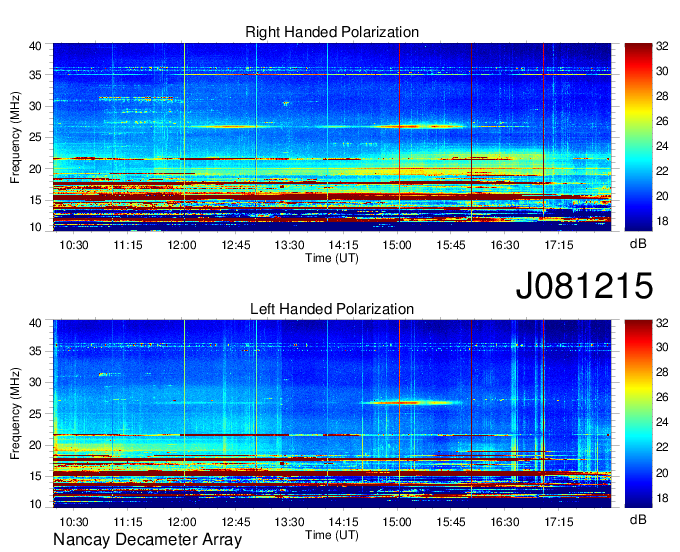
Task: Click the 10:30 tick label on top plot
Action: [x=74, y=245]
